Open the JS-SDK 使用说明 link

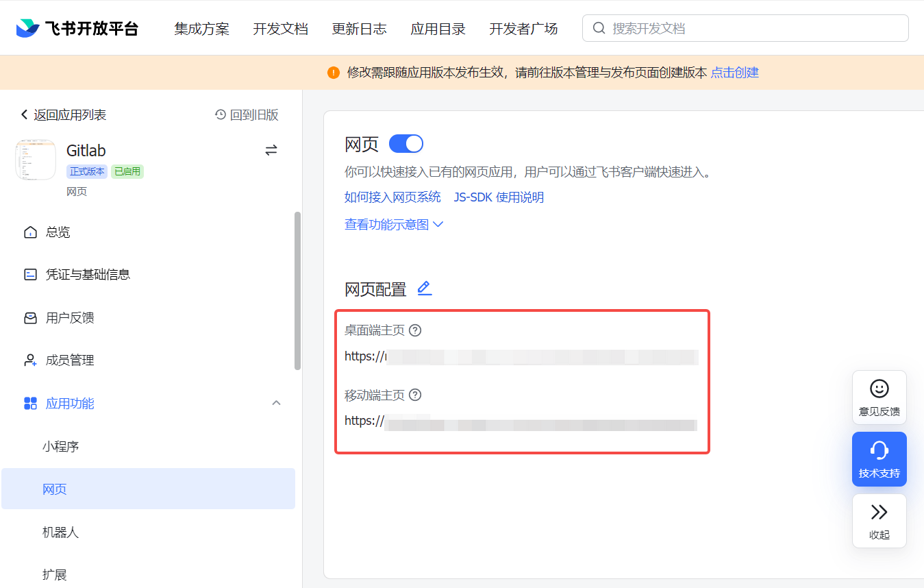[x=499, y=197]
